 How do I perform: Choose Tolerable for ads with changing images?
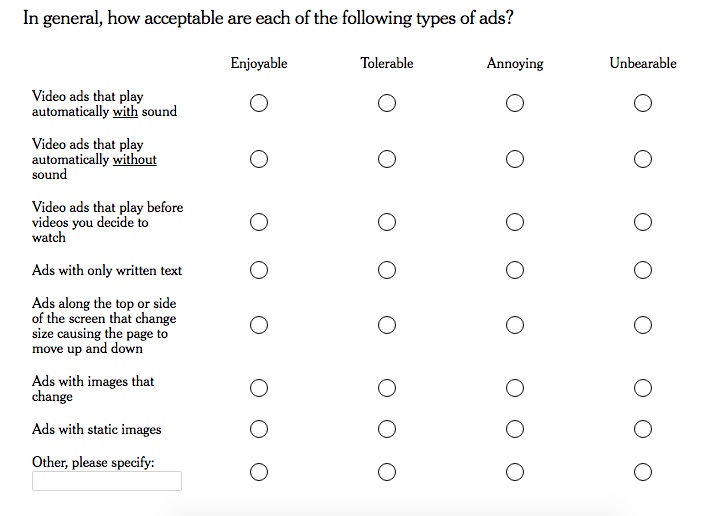click(x=387, y=388)
